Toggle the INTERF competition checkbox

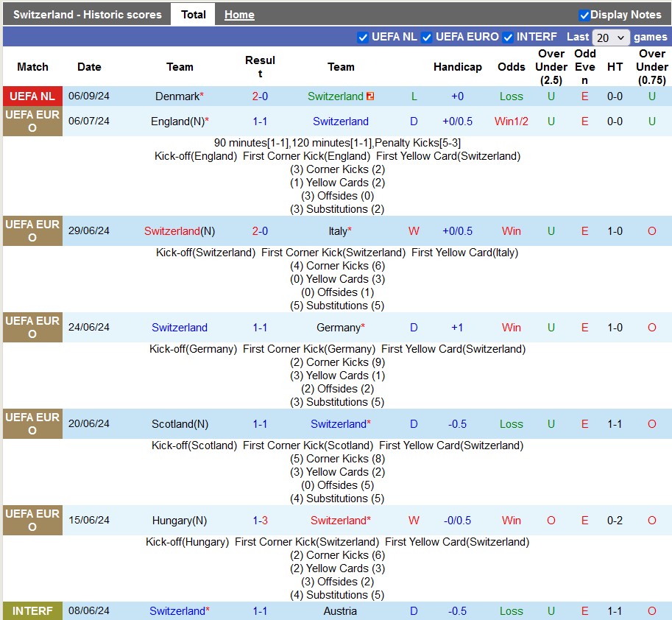coord(508,37)
